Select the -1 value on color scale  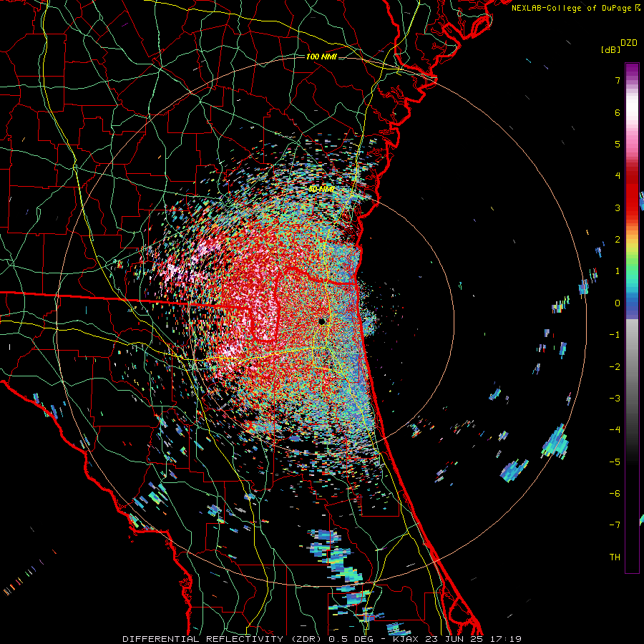(615, 335)
